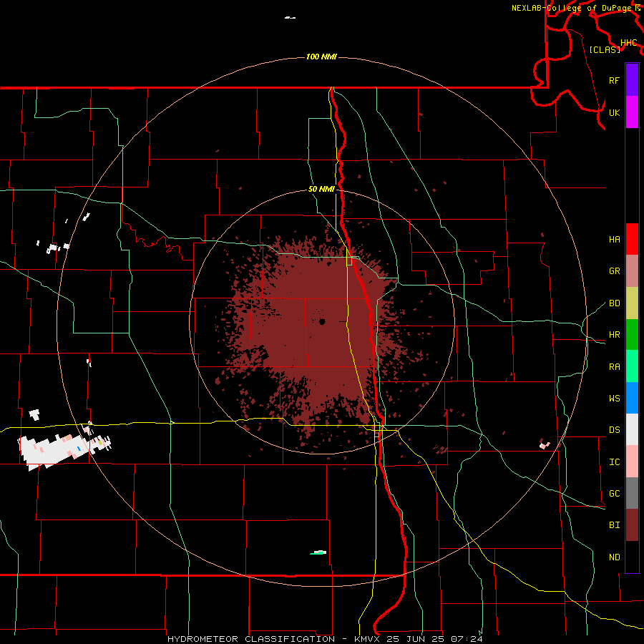Click the small green rain echo
644x644 pixels.
[x=318, y=552]
